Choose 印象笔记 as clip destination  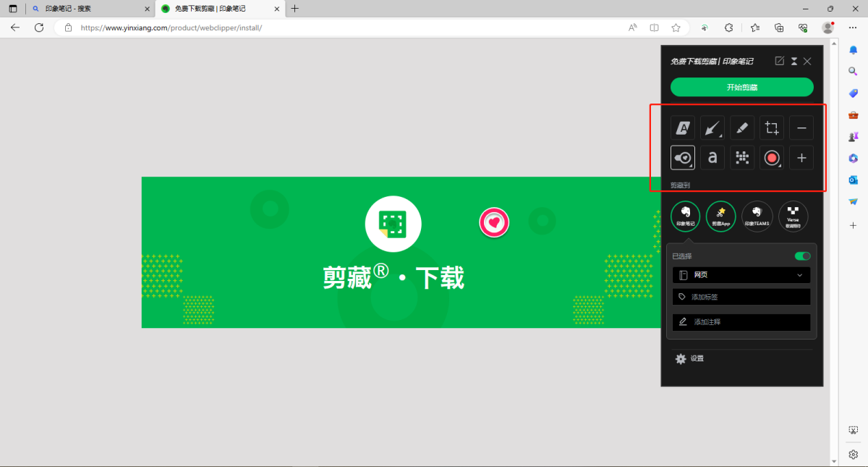point(685,216)
